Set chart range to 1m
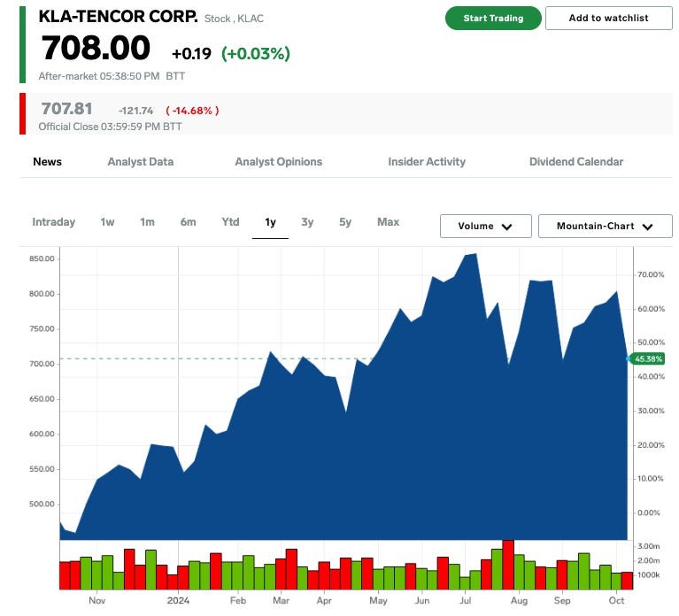The image size is (679, 616). pyautogui.click(x=147, y=222)
